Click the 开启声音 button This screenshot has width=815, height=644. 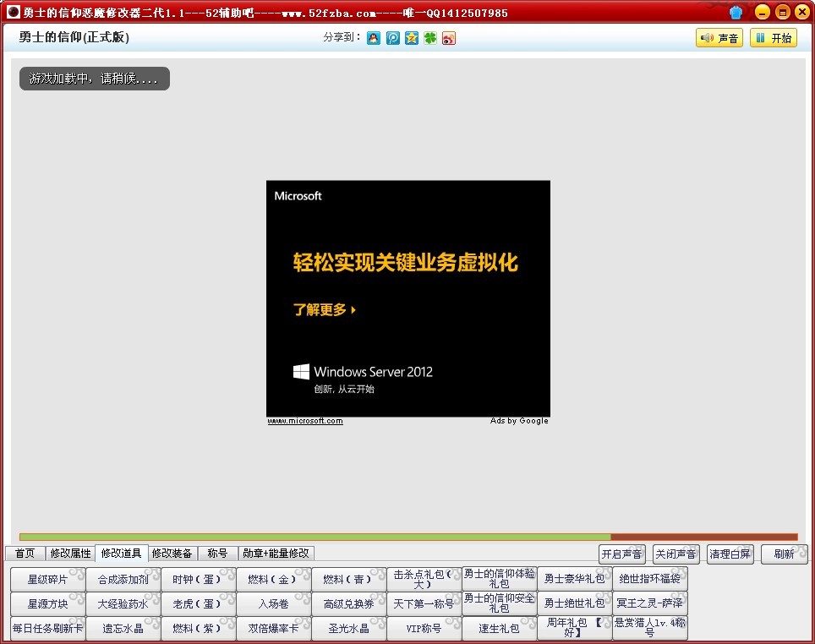click(x=621, y=554)
